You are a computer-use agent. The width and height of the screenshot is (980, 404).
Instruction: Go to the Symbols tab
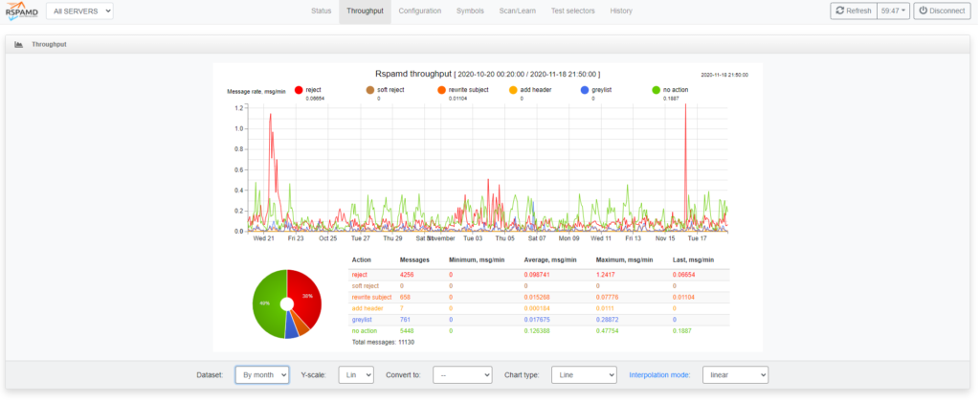tap(470, 11)
